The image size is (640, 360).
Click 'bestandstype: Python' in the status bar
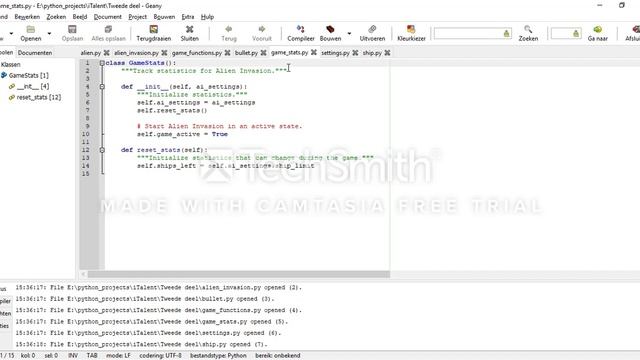[x=218, y=356]
